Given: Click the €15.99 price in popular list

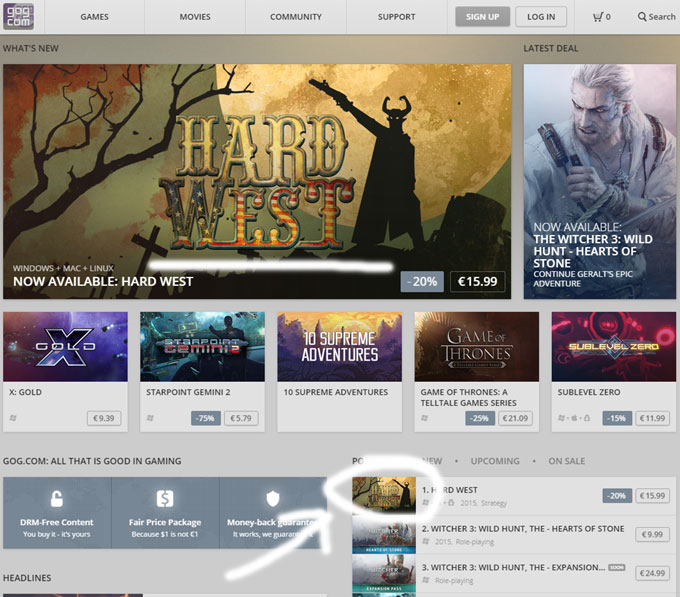Looking at the screenshot, I should (652, 496).
